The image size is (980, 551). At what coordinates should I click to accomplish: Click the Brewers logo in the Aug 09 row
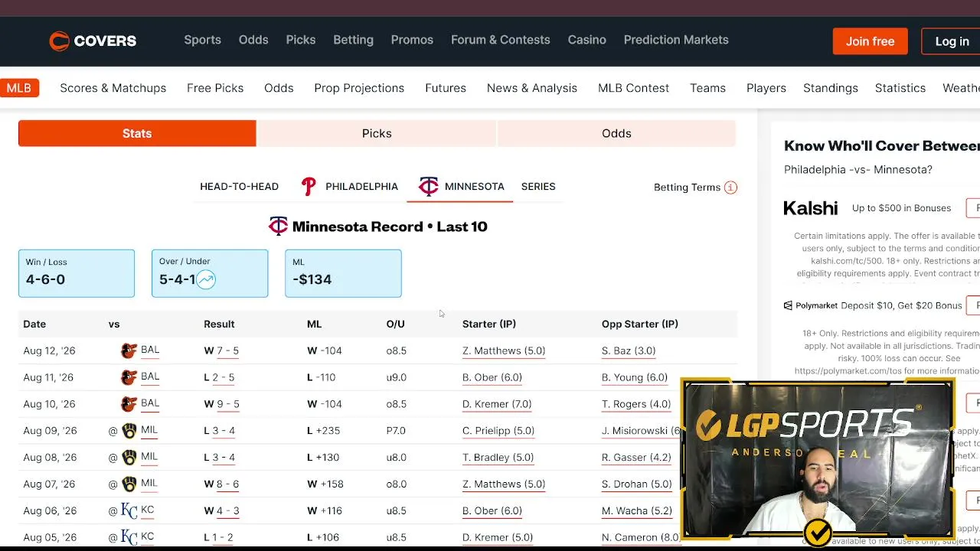(x=129, y=431)
